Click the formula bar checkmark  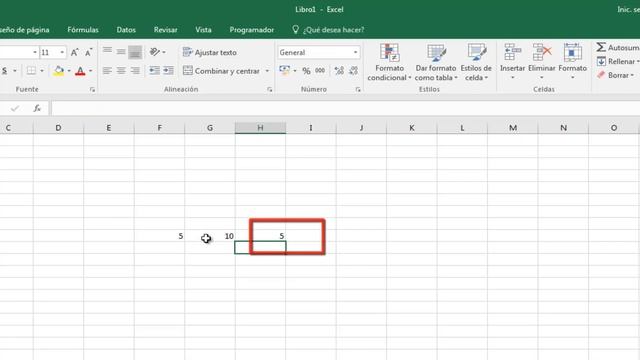click(x=15, y=108)
